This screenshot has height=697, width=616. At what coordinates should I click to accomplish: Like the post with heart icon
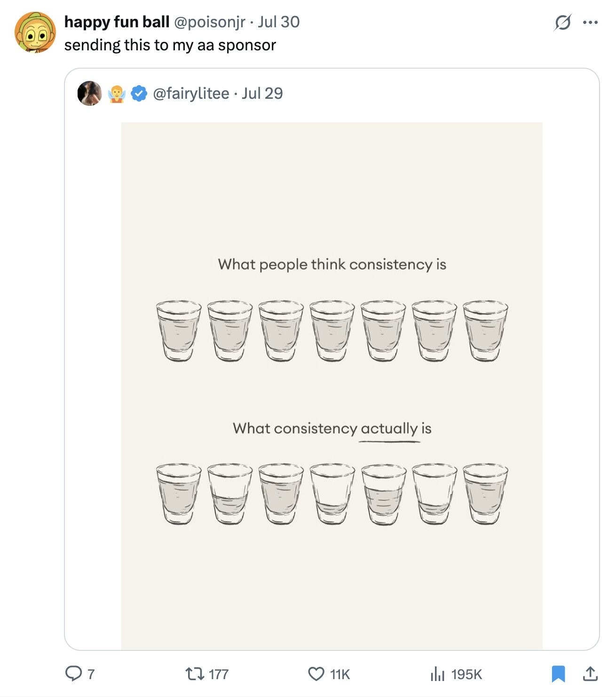pyautogui.click(x=316, y=674)
